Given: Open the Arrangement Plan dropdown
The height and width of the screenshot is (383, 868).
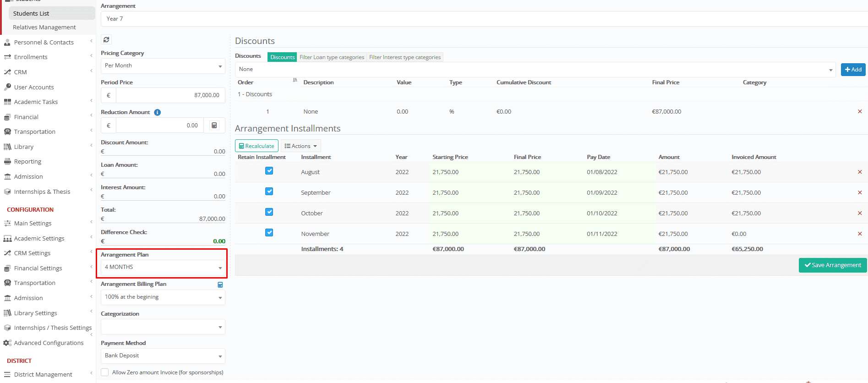Looking at the screenshot, I should (x=163, y=268).
